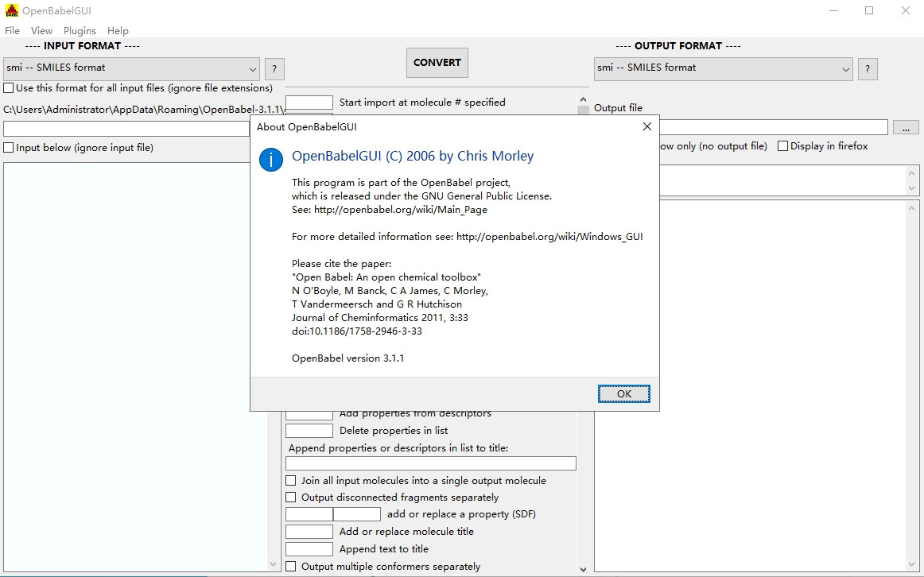924x577 pixels.
Task: Open the Help menu
Action: point(118,31)
